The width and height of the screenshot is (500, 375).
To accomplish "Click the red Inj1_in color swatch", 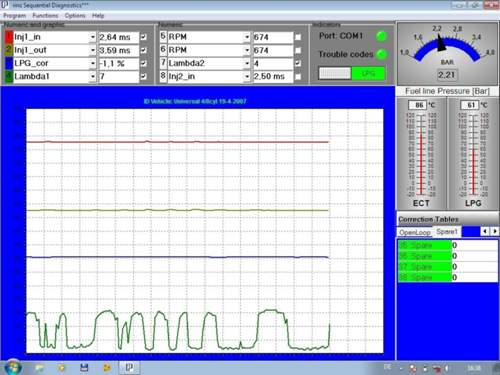I will click(9, 37).
